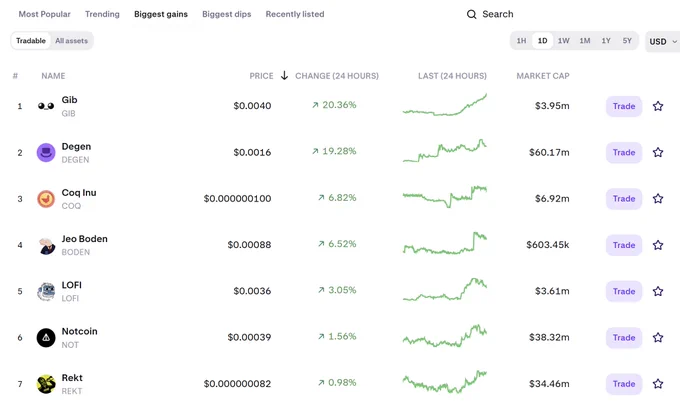680x405 pixels.
Task: Open the USD currency dropdown
Action: [663, 42]
